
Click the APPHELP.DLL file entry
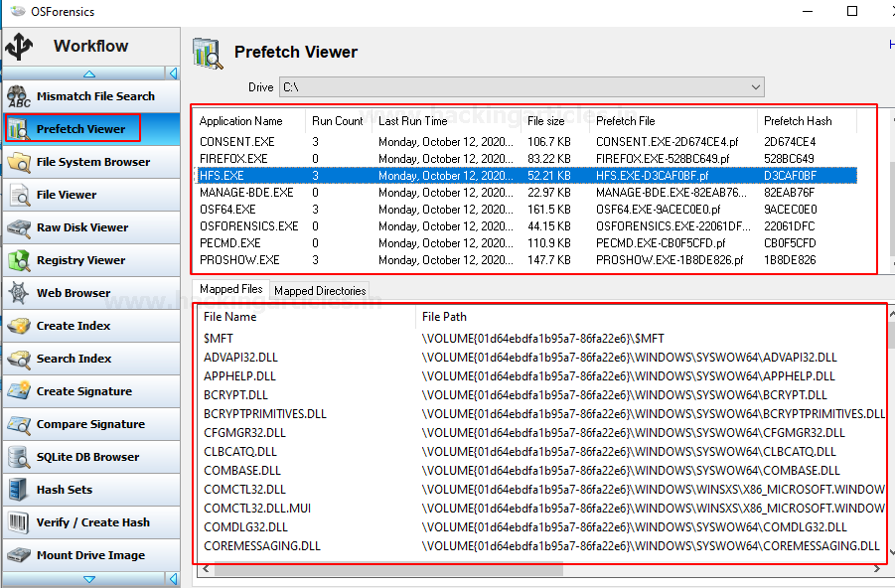point(239,376)
